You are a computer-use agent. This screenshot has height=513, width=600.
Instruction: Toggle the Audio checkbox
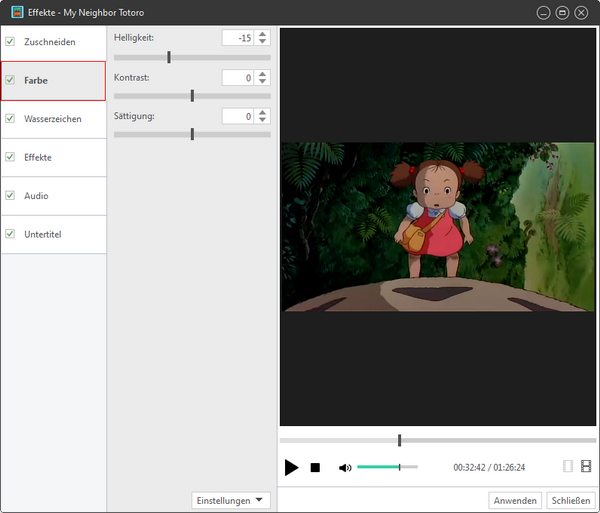10,195
